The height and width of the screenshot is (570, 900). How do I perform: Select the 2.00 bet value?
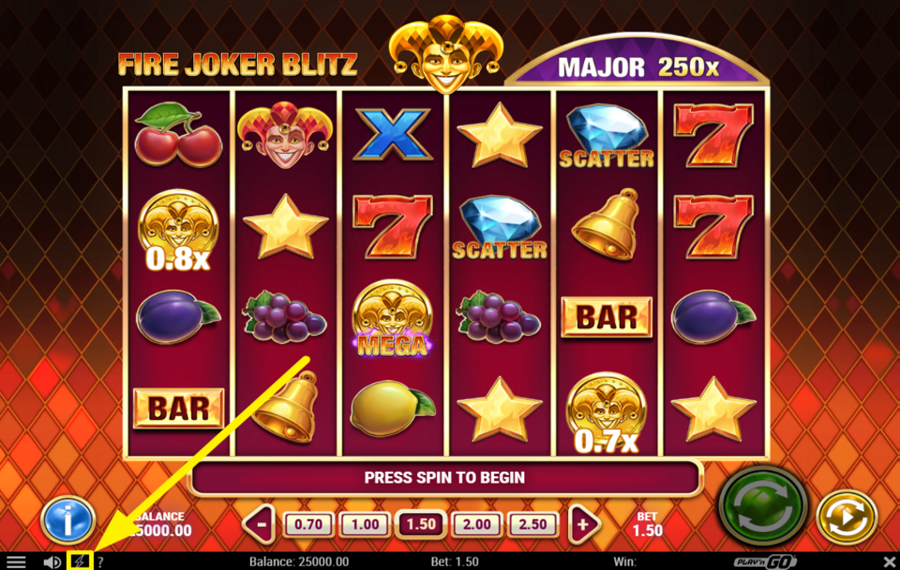pyautogui.click(x=476, y=524)
